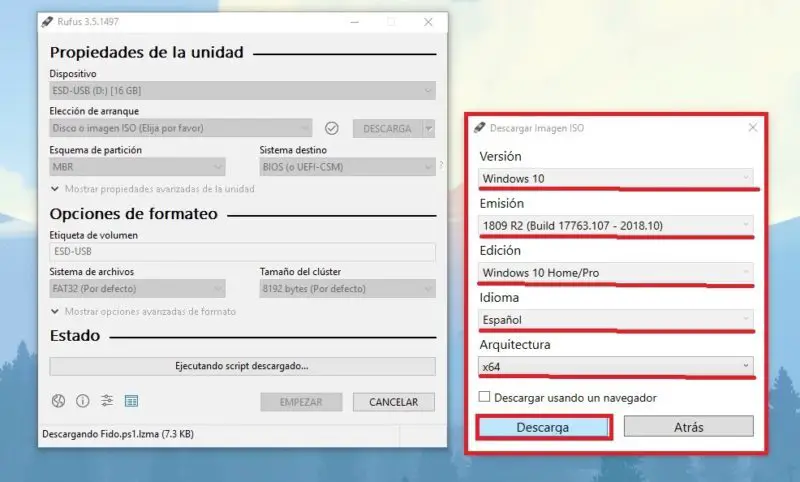800x482 pixels.
Task: Click the Estado heading
Action: (75, 336)
